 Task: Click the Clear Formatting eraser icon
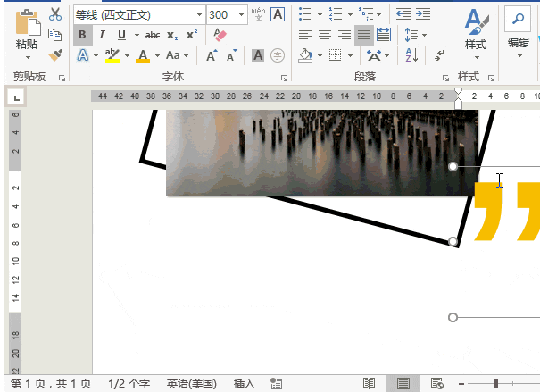pyautogui.click(x=220, y=35)
